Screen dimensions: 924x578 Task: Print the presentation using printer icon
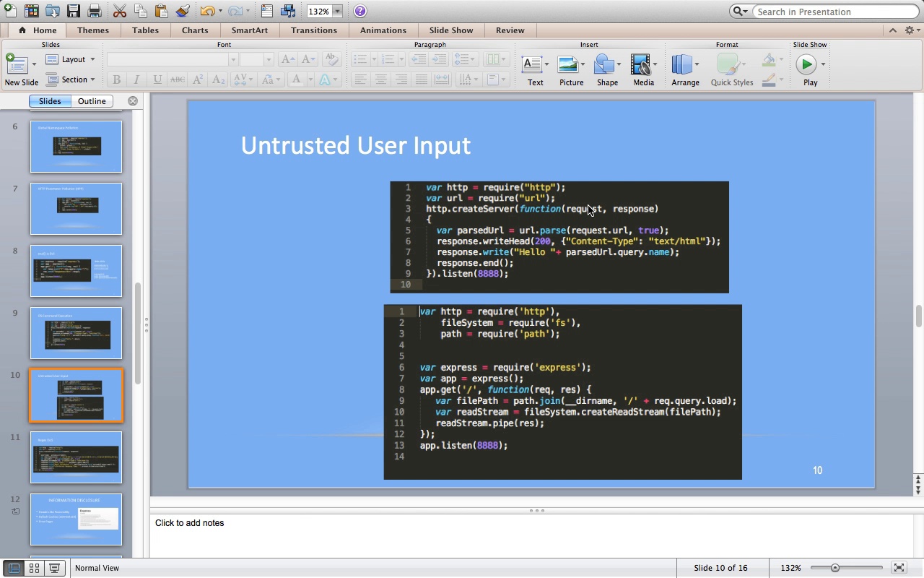[95, 11]
